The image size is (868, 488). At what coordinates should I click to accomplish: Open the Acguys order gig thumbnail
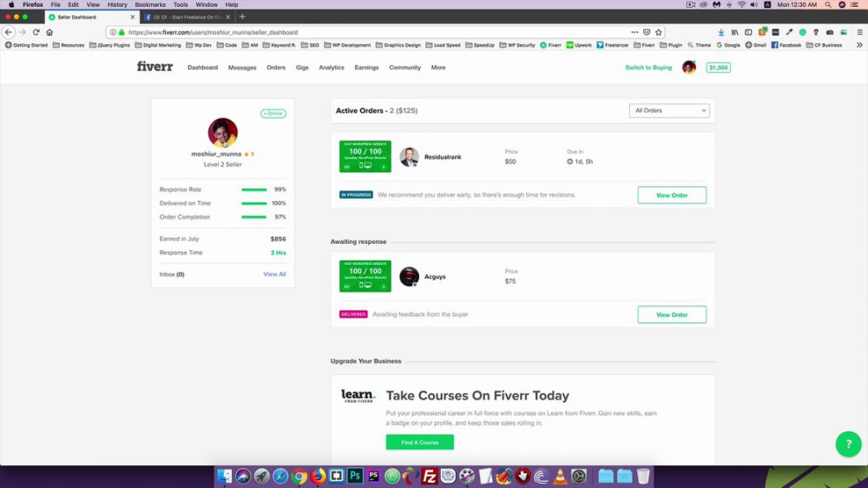[365, 276]
